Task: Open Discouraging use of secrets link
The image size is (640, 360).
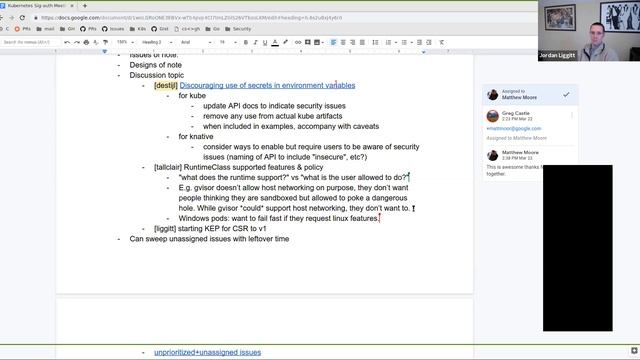Action: tap(267, 85)
